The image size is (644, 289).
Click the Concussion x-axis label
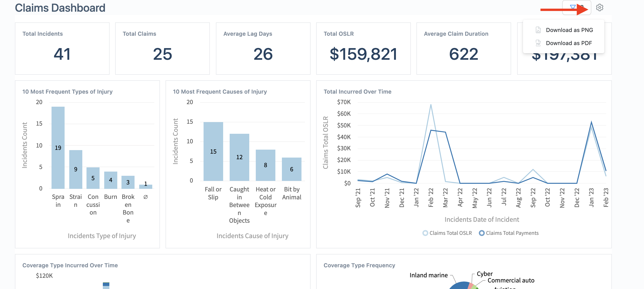pyautogui.click(x=93, y=205)
